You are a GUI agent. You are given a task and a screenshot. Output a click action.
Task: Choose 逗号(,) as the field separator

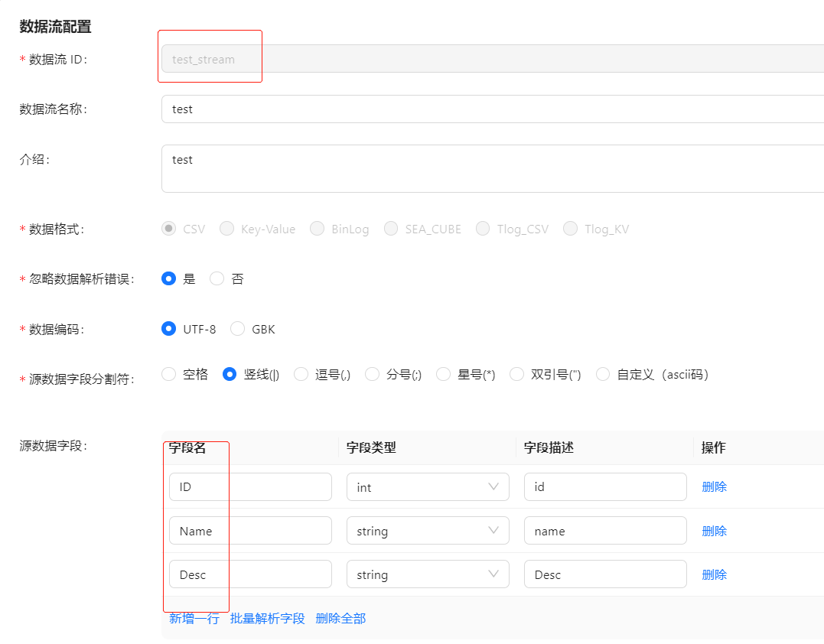(x=301, y=375)
